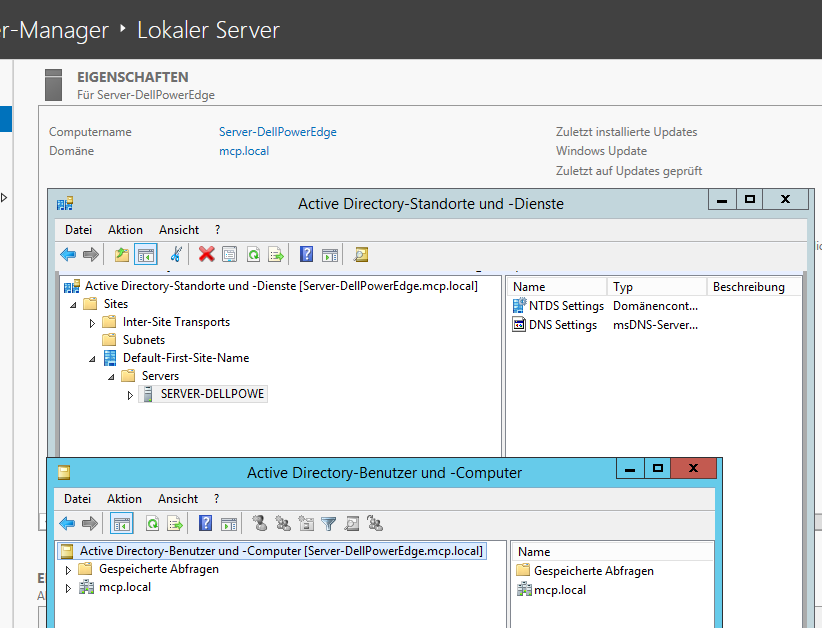
Task: Toggle console tree icon in Benutzer und -Computer toolbar
Action: coord(122,524)
